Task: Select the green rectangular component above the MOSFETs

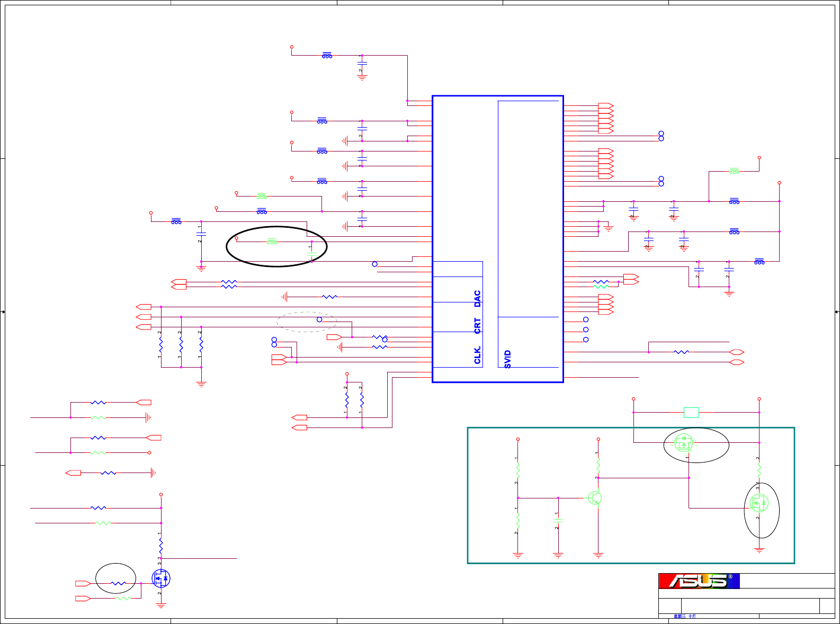Action: [691, 412]
